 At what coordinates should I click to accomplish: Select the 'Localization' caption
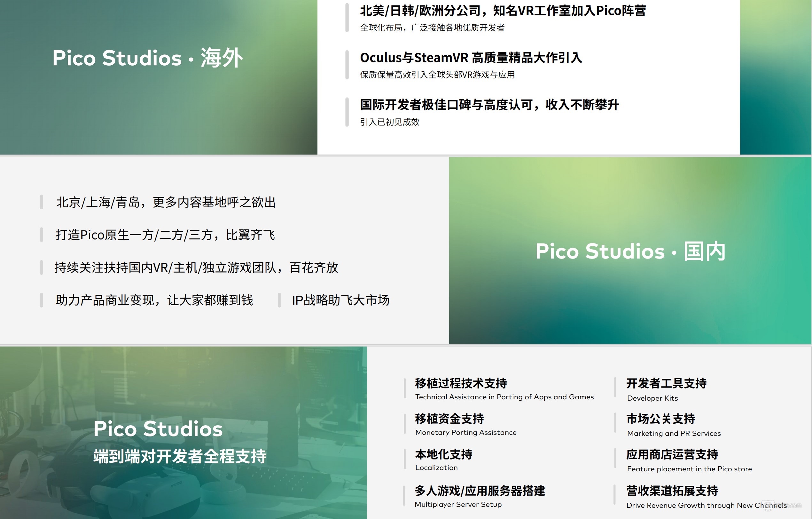[436, 468]
